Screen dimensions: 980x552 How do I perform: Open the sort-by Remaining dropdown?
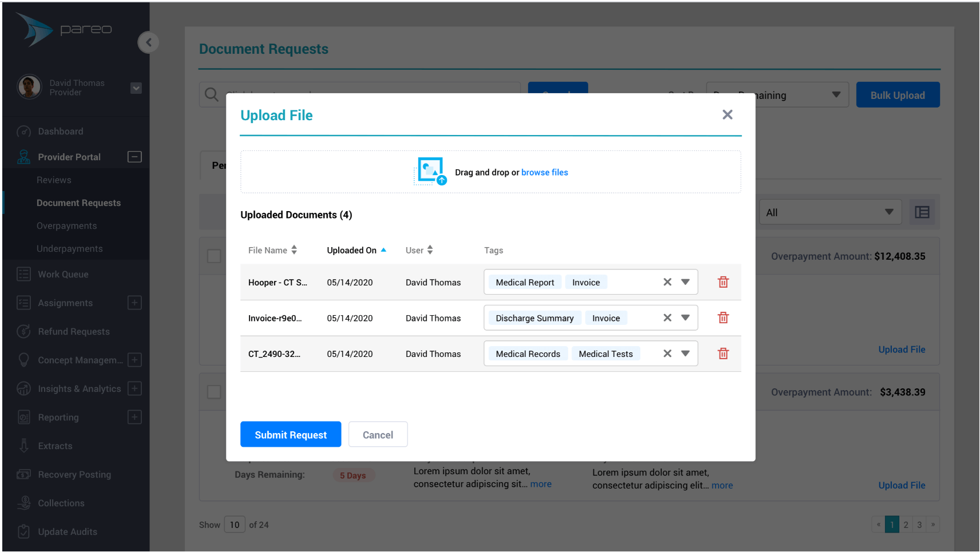777,95
